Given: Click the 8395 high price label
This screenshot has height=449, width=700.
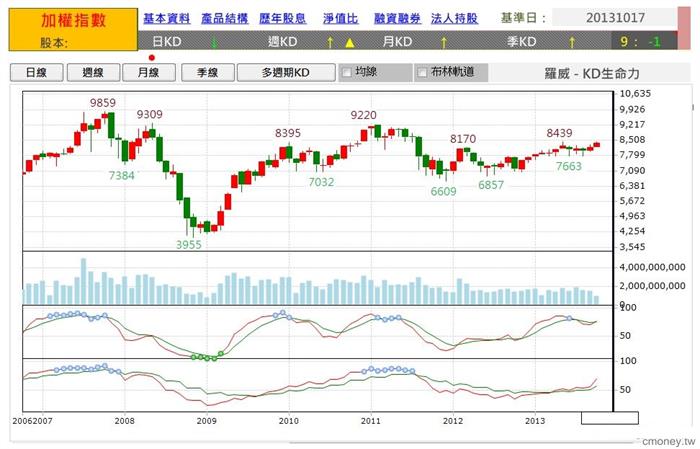Looking at the screenshot, I should pos(288,133).
